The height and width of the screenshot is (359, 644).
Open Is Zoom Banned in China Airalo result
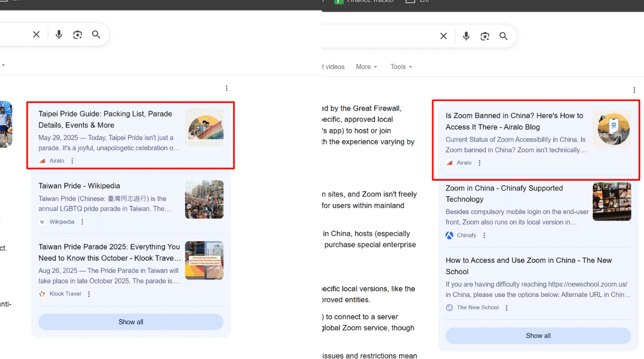(514, 121)
